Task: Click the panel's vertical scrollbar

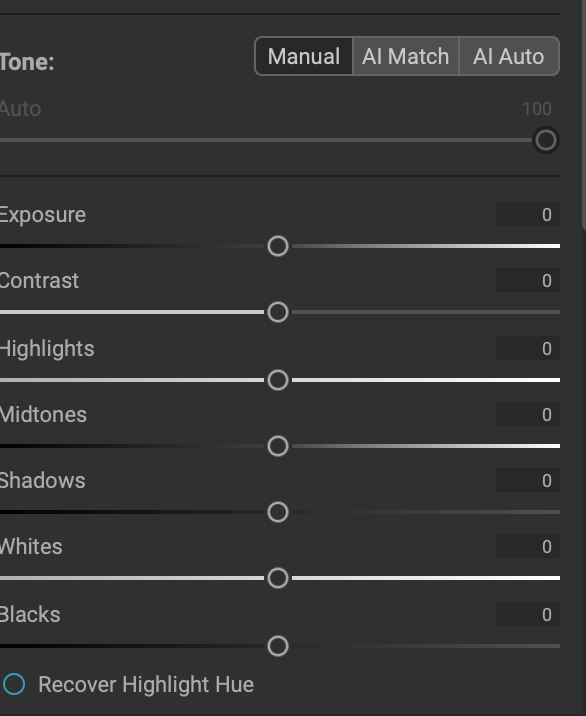Action: click(x=584, y=114)
